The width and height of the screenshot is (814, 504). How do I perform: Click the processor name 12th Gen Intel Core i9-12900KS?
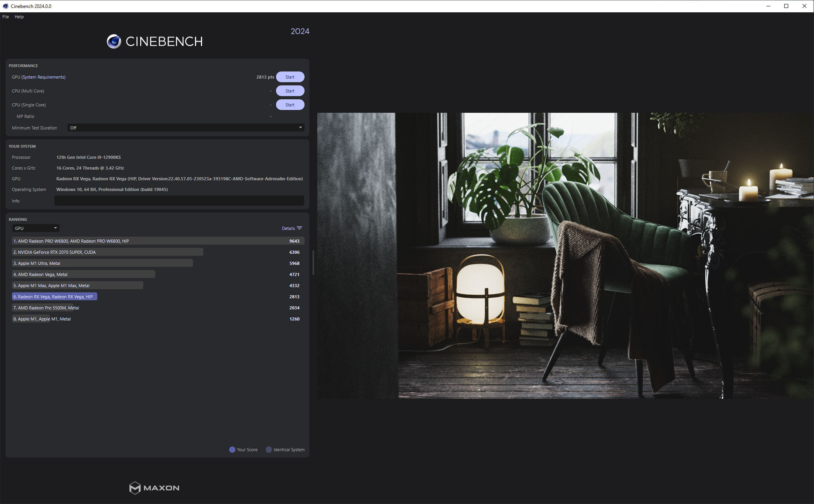click(89, 157)
